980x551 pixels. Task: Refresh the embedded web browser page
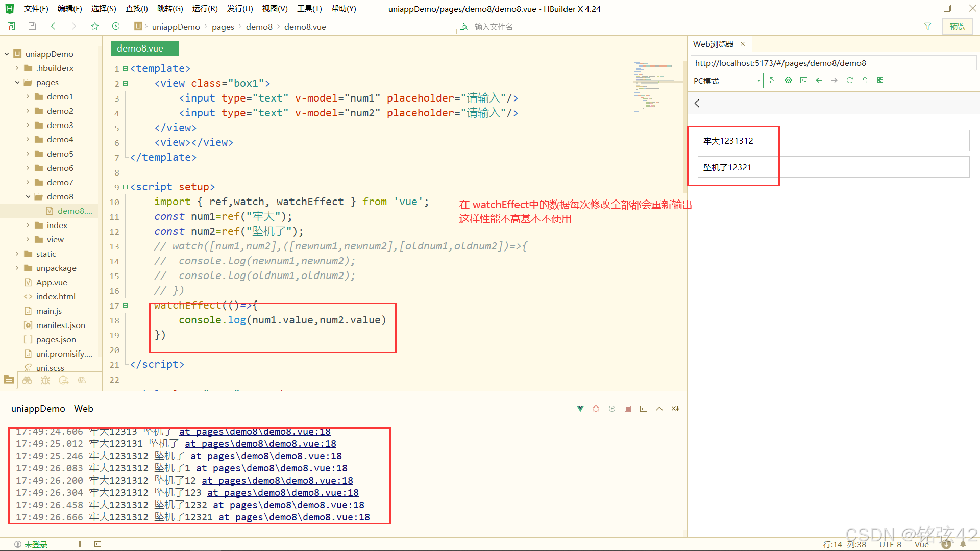[850, 80]
